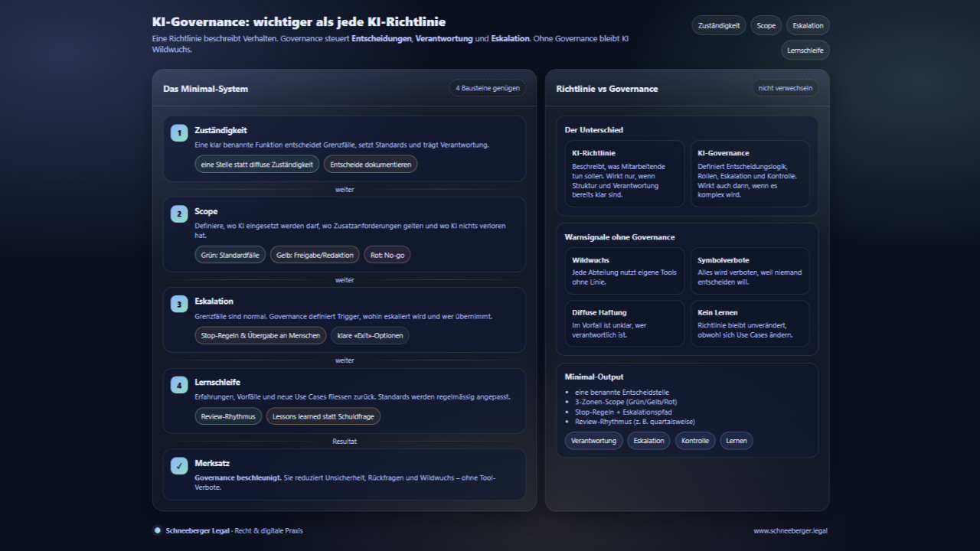Select the 'Warnsignale ohne Governance' heading

click(620, 237)
